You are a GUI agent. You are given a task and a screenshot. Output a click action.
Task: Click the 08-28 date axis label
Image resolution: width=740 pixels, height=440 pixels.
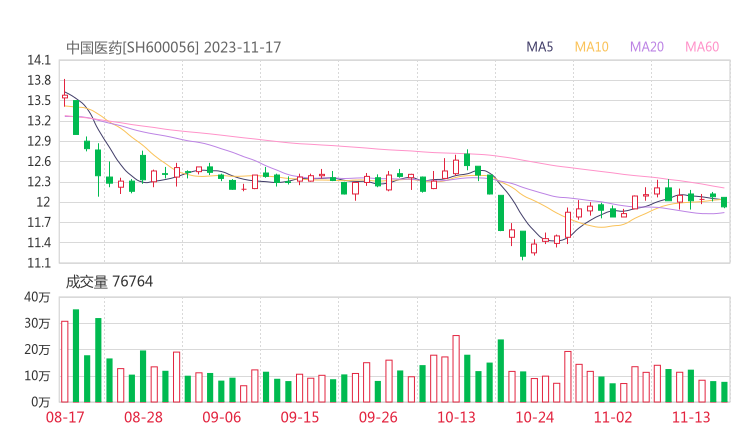point(143,417)
